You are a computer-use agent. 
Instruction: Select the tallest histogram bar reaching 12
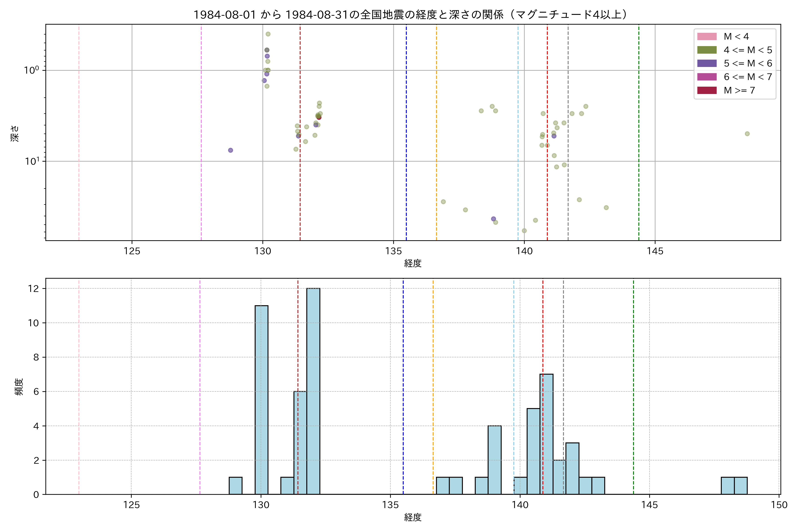click(313, 391)
